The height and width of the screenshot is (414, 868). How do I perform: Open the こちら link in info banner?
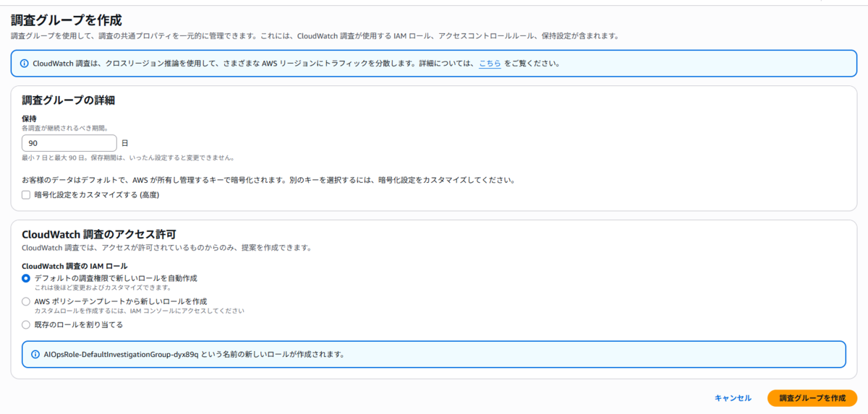point(490,64)
